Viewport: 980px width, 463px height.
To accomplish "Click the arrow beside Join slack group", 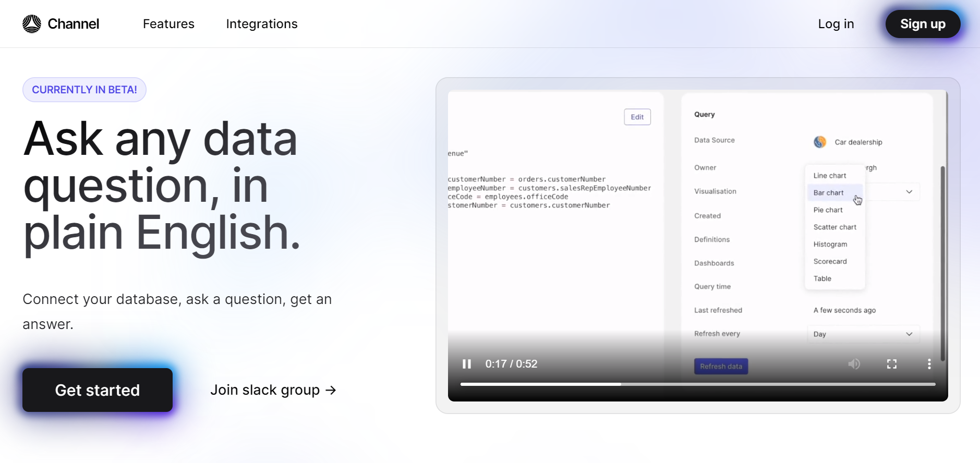I will coord(331,390).
